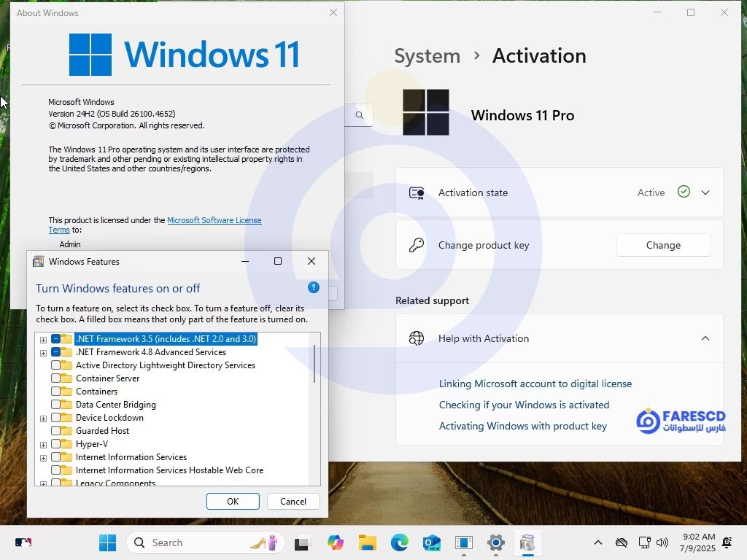
Task: Select the Data Center Bridging row label
Action: pyautogui.click(x=116, y=405)
